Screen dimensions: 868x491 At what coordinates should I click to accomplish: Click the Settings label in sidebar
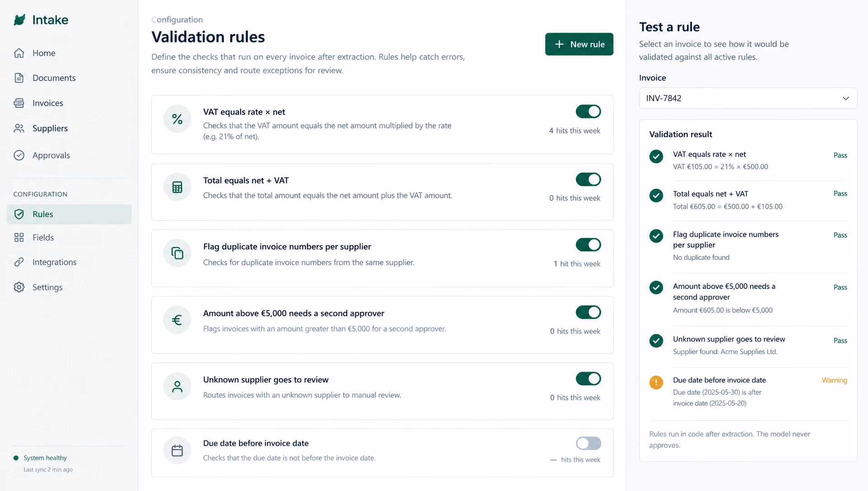[x=47, y=288]
